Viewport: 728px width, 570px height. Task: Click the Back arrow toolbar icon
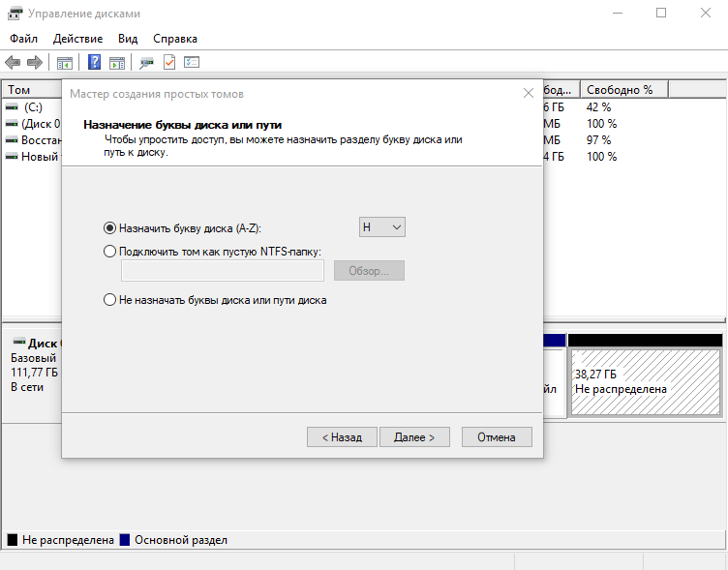click(13, 62)
